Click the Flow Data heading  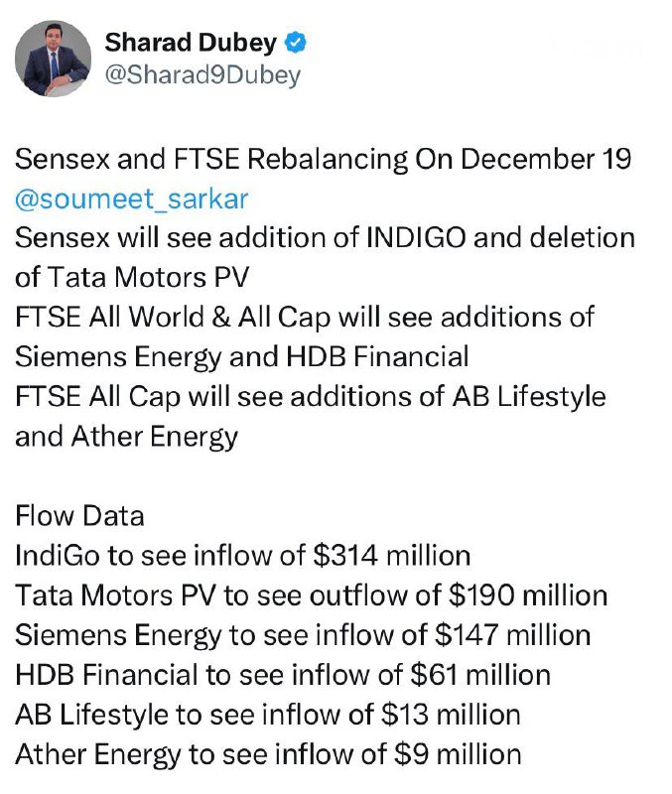pyautogui.click(x=79, y=515)
